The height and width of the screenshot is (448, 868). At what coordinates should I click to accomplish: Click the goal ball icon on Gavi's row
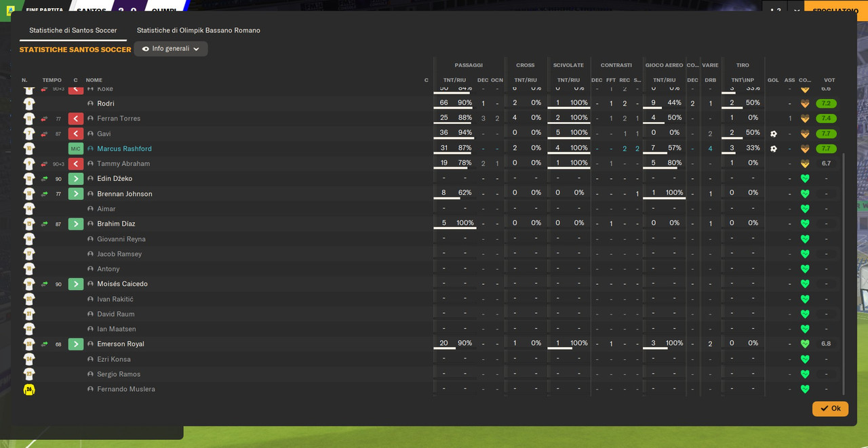[774, 134]
